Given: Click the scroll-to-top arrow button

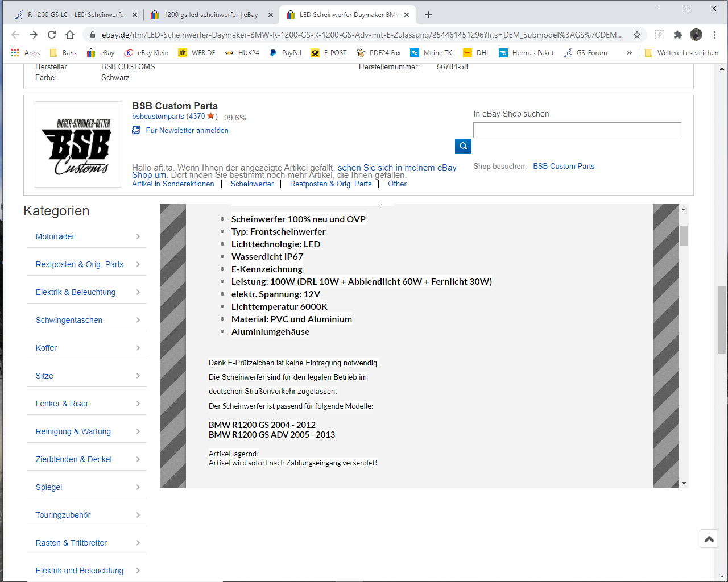Looking at the screenshot, I should tap(709, 539).
